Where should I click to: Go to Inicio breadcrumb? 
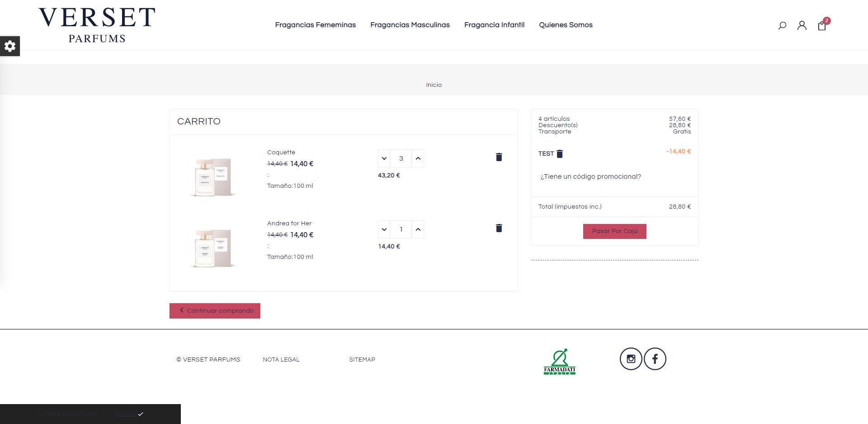click(x=434, y=85)
